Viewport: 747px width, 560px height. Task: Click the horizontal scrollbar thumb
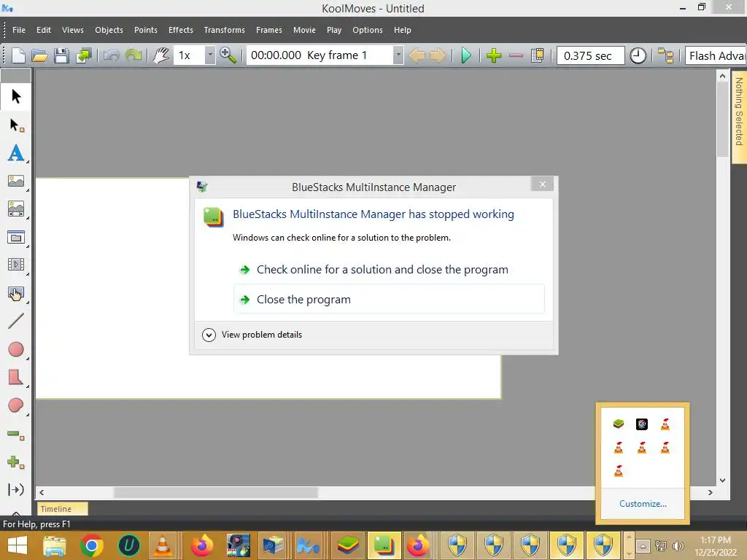point(215,492)
